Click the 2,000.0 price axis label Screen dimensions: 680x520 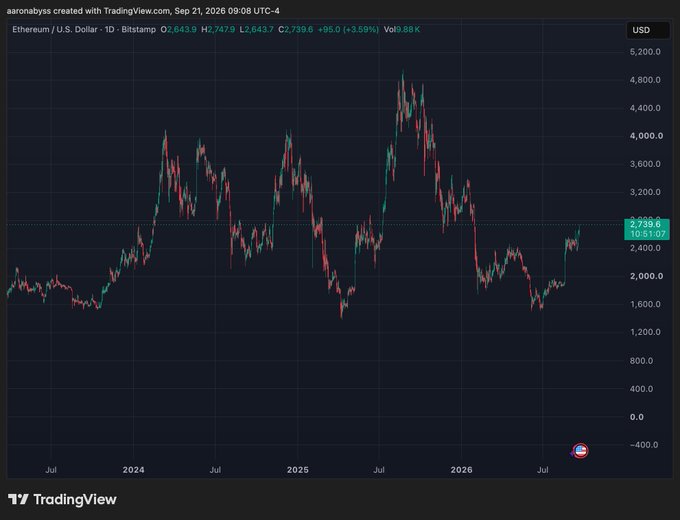(x=646, y=276)
